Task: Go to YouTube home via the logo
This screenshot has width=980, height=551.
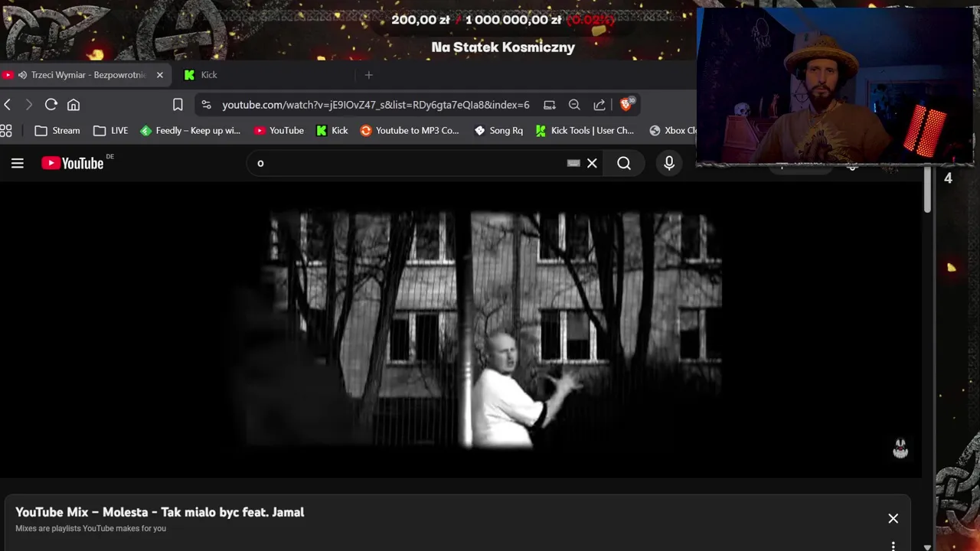Action: click(x=73, y=163)
